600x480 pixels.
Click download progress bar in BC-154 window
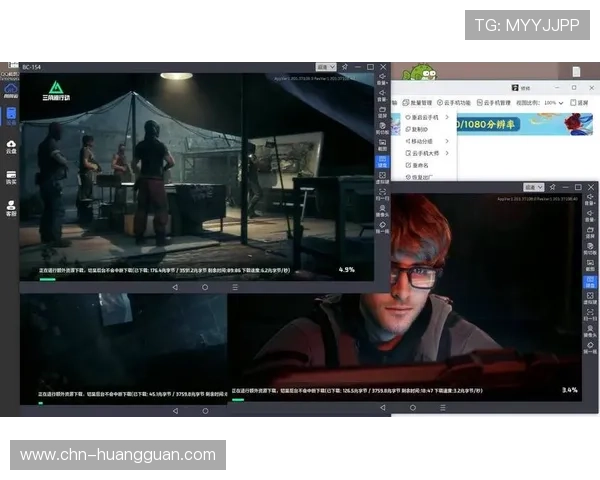coord(47,278)
